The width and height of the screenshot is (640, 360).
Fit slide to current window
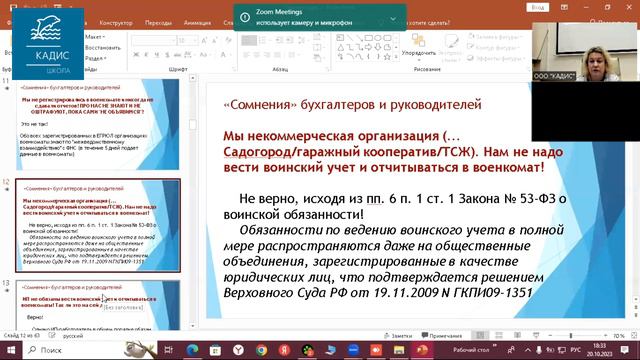[634, 336]
